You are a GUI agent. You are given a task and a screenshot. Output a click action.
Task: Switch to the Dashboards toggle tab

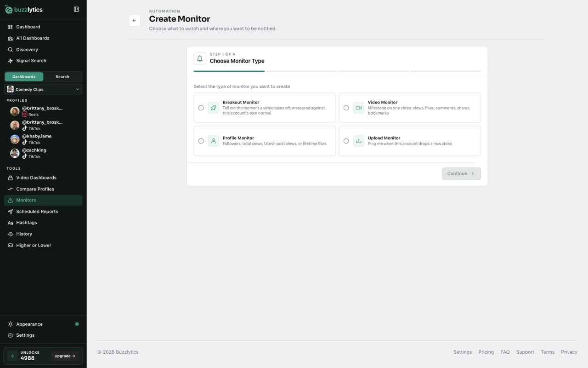coord(24,77)
